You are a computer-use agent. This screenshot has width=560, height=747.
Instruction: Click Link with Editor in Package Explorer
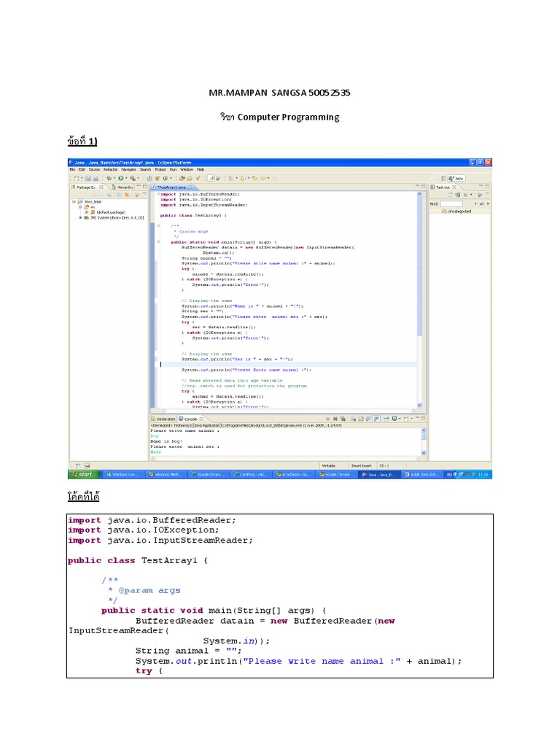click(126, 195)
